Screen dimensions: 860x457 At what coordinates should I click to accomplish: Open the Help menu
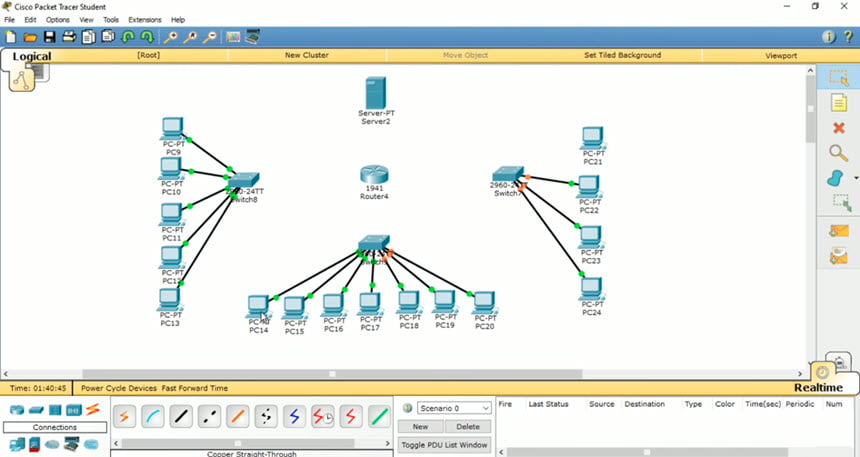point(178,19)
